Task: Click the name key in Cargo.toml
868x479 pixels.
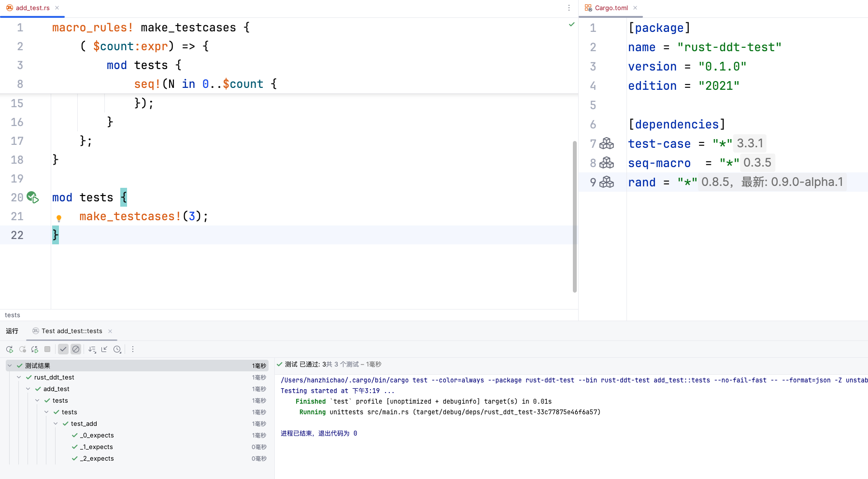Action: pos(642,47)
